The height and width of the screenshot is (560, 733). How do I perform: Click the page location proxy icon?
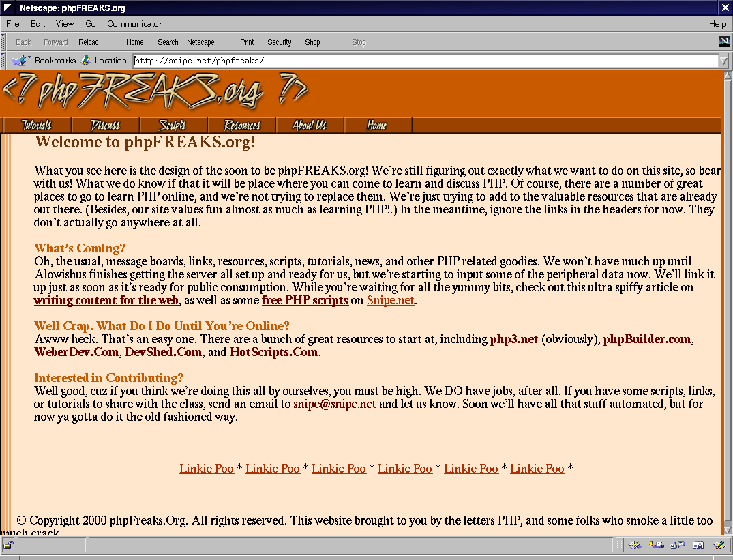click(x=85, y=60)
